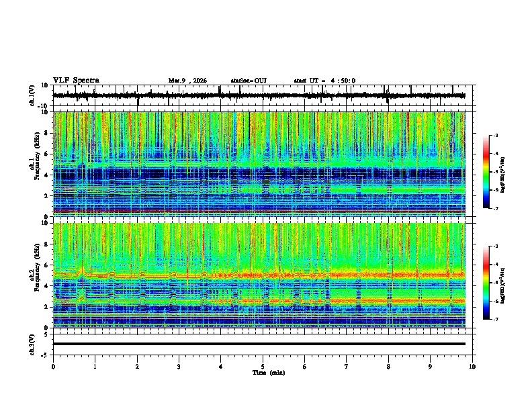This screenshot has height=411, width=532.
Task: Click the "5" label on ch.3(V) axis
Action: [47, 334]
